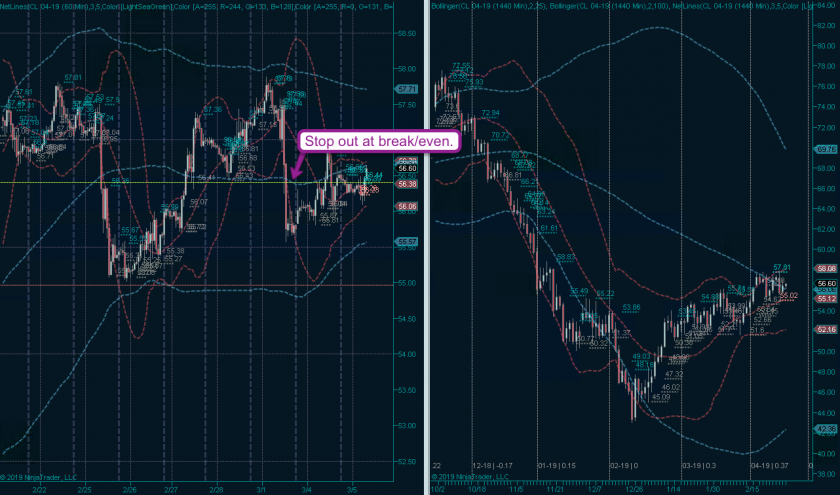Select the 2/22 date label
This screenshot has height=495, width=840.
pyautogui.click(x=39, y=489)
